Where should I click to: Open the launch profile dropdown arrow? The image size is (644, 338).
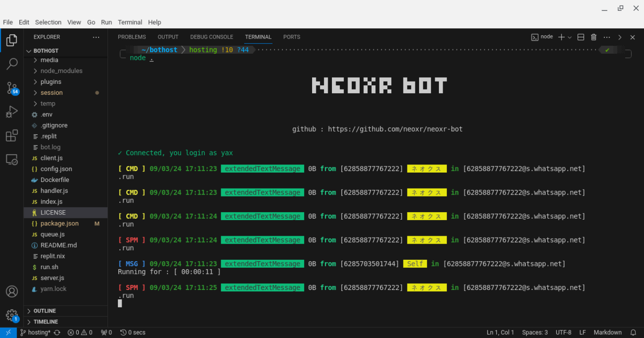point(570,37)
